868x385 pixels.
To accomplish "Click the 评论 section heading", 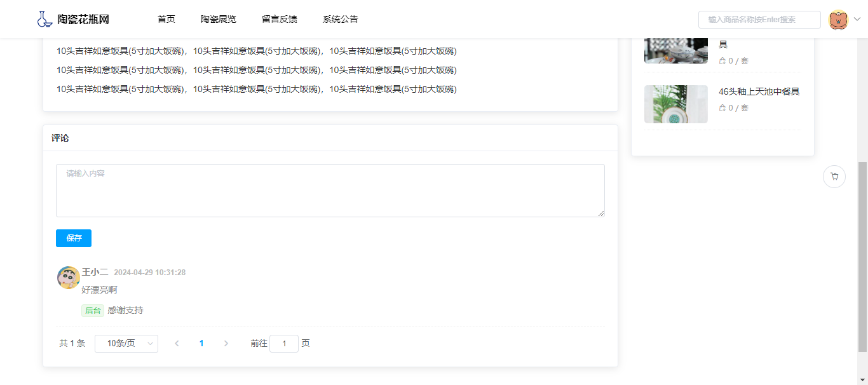I will [x=60, y=138].
